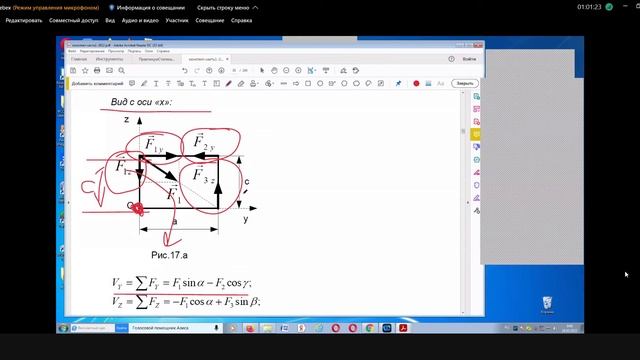Click the zoom out minus icon
Viewport: 640px width, 360px height.
point(286,71)
